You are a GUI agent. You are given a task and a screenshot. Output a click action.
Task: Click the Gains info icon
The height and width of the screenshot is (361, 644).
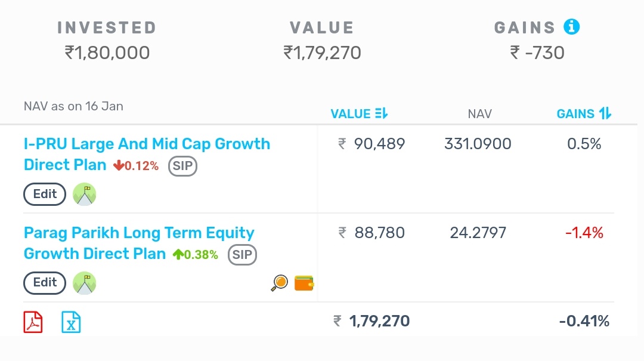(571, 27)
